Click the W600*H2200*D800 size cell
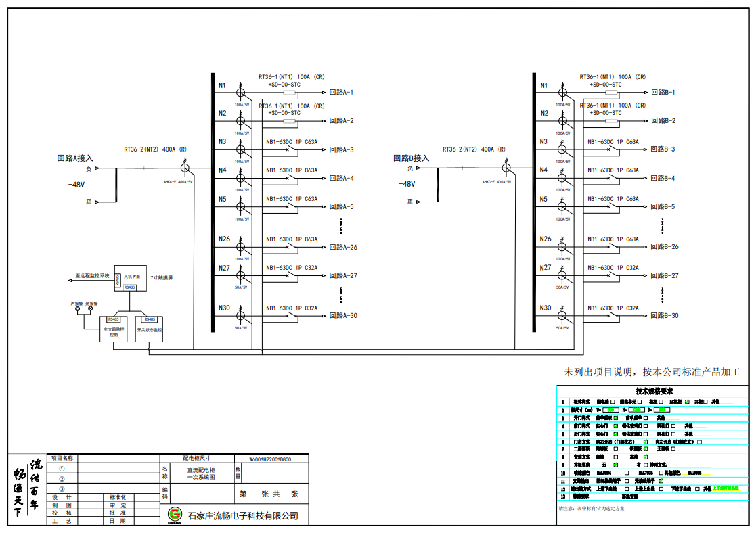 point(271,459)
